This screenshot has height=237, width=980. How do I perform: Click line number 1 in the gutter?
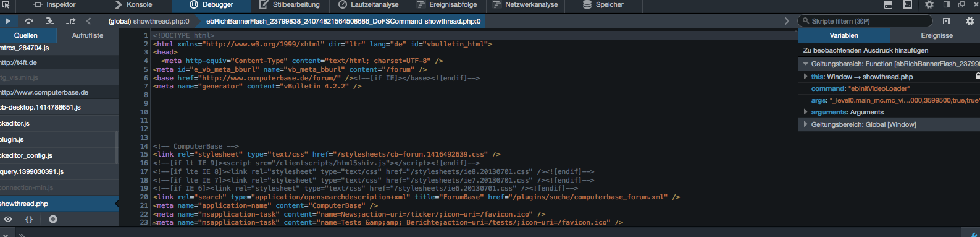pos(146,35)
